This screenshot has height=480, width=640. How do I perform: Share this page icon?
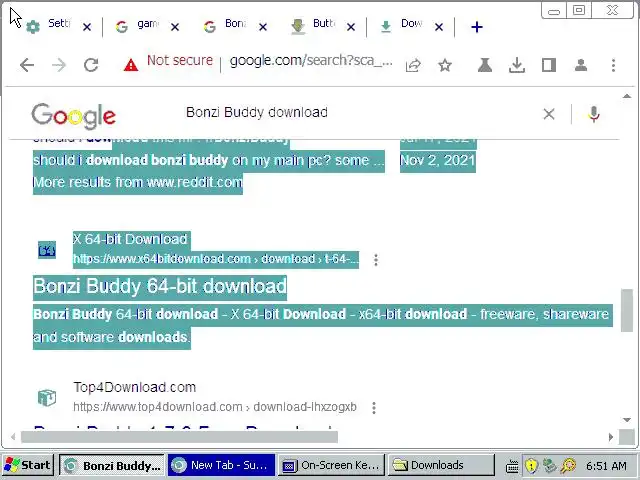coord(413,65)
